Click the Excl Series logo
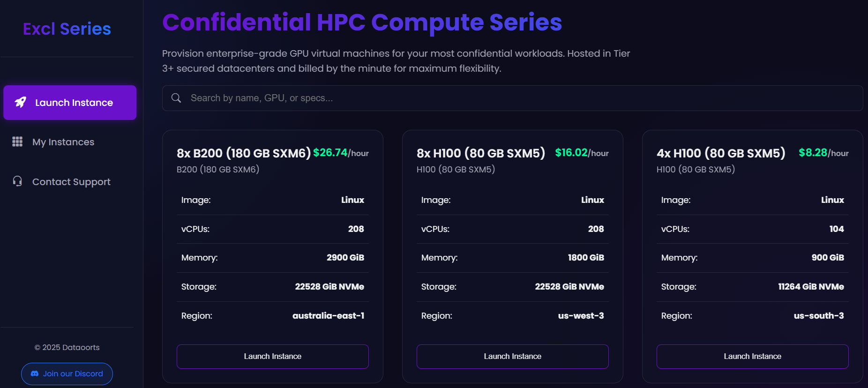868x388 pixels. [67, 29]
